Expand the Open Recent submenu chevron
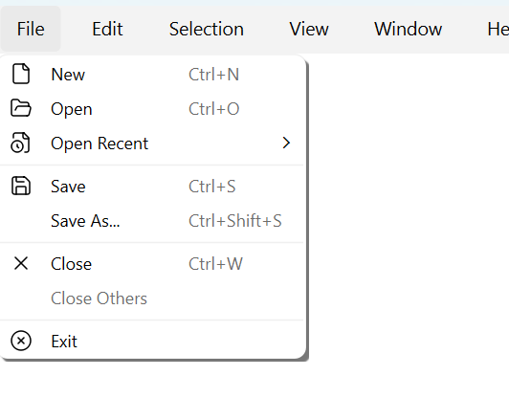 tap(286, 143)
